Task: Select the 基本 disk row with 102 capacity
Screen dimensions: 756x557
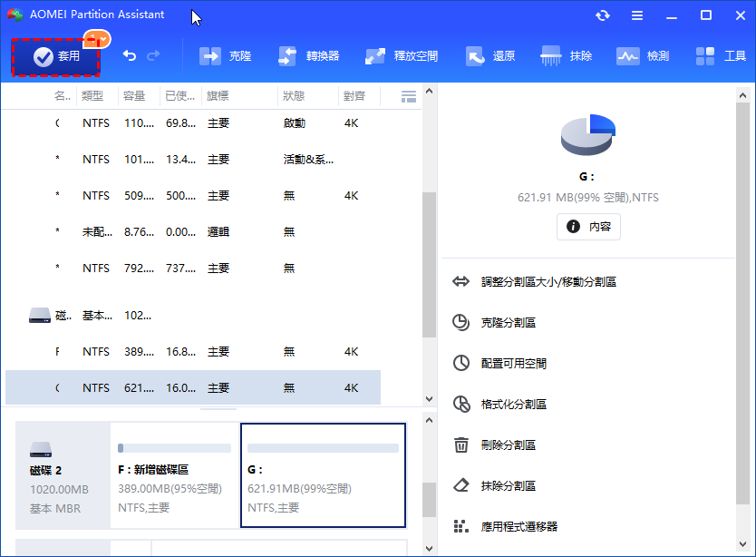Action: [x=193, y=316]
